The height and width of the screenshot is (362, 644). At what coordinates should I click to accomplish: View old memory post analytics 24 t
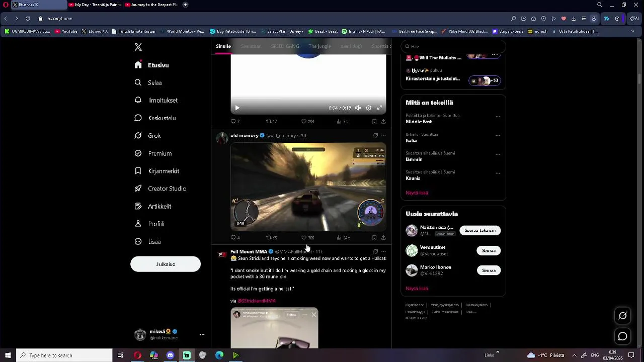343,238
